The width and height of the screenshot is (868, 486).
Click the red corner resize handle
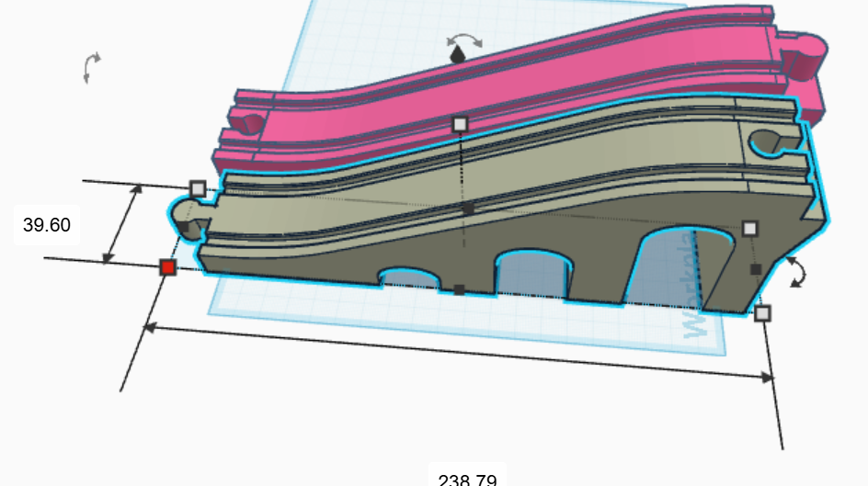(167, 267)
